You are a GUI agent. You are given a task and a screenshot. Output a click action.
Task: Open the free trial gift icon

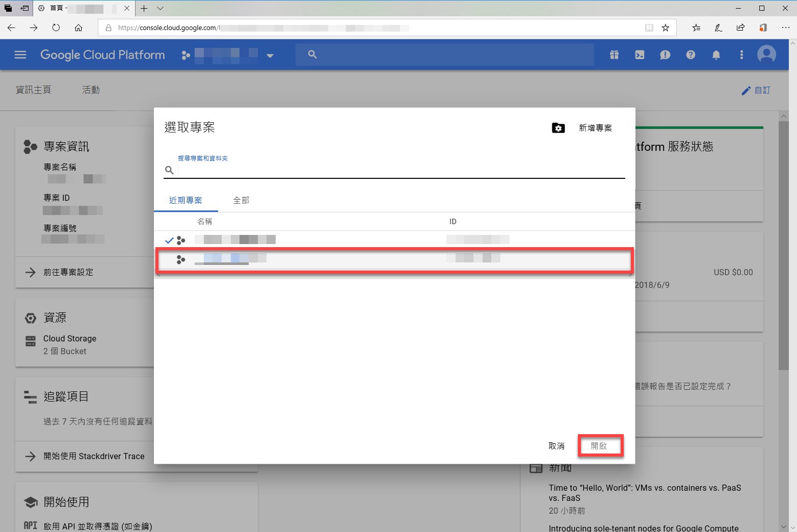click(x=614, y=55)
